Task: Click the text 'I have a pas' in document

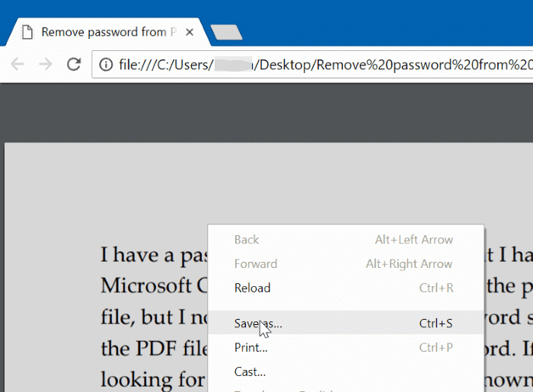Action: [x=154, y=255]
